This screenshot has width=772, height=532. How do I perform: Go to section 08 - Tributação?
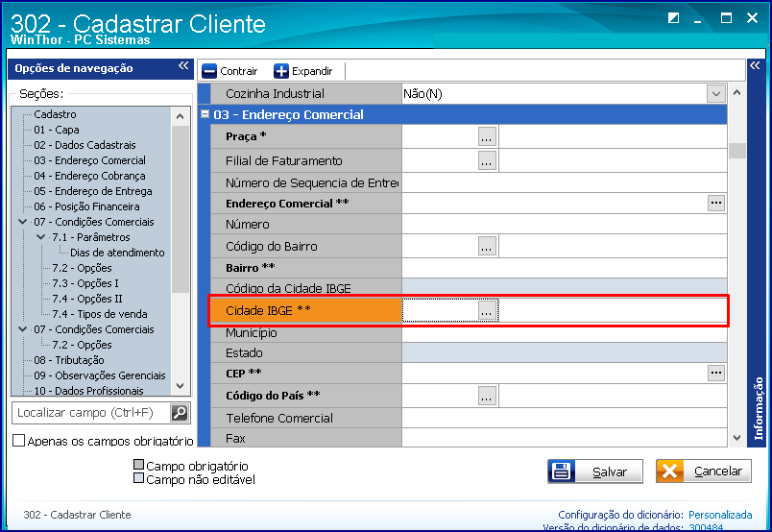(x=69, y=360)
